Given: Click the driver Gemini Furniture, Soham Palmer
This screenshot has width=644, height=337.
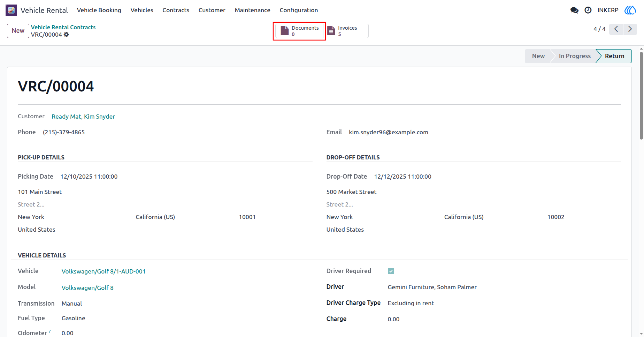Looking at the screenshot, I should (432, 287).
